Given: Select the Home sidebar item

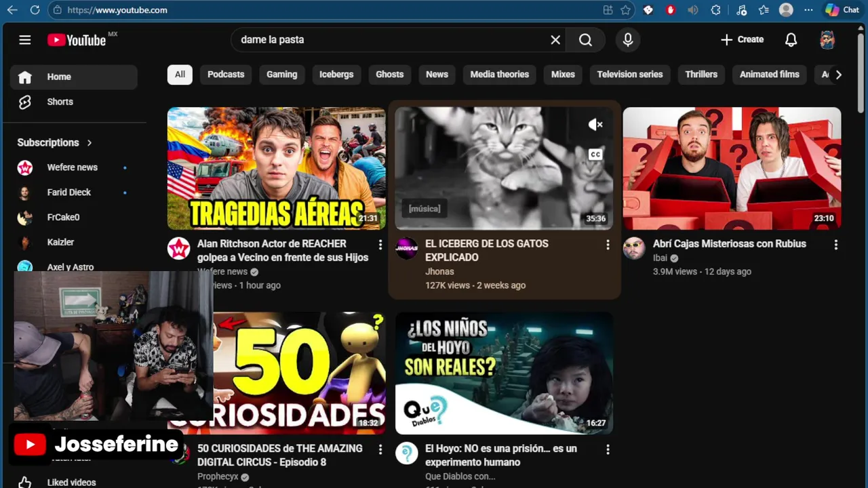Looking at the screenshot, I should point(74,77).
